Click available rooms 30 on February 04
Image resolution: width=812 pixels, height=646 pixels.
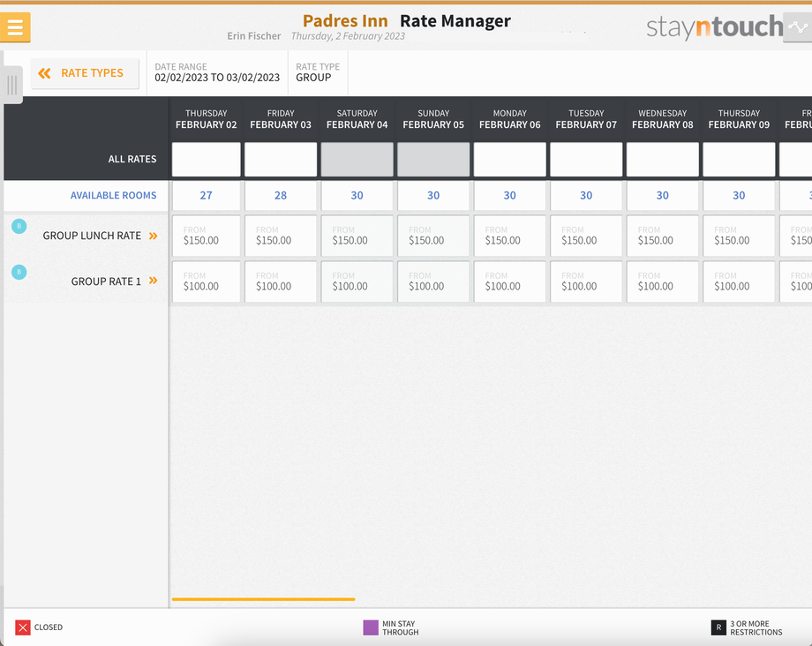pyautogui.click(x=357, y=196)
